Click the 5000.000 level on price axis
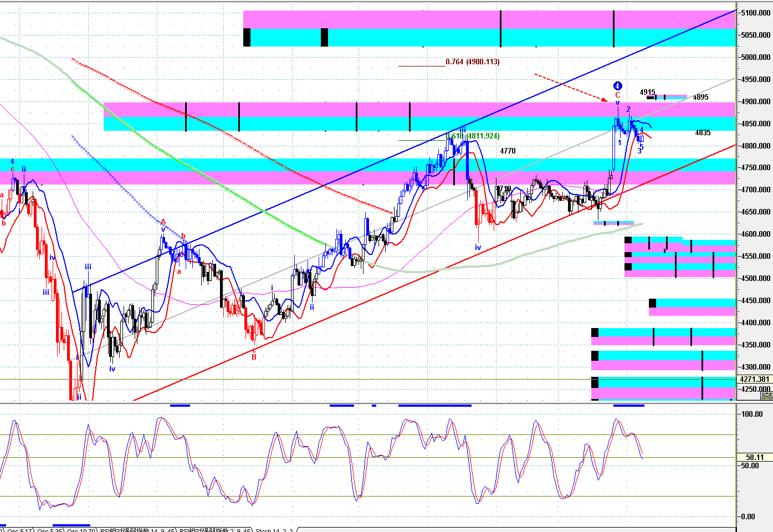The height and width of the screenshot is (532, 773). 756,57
